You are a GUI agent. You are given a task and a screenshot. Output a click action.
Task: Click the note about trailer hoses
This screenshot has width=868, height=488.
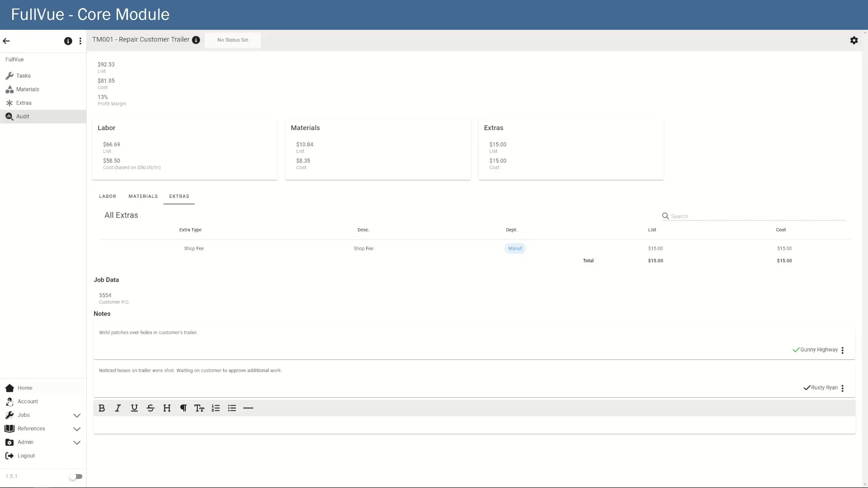click(190, 371)
